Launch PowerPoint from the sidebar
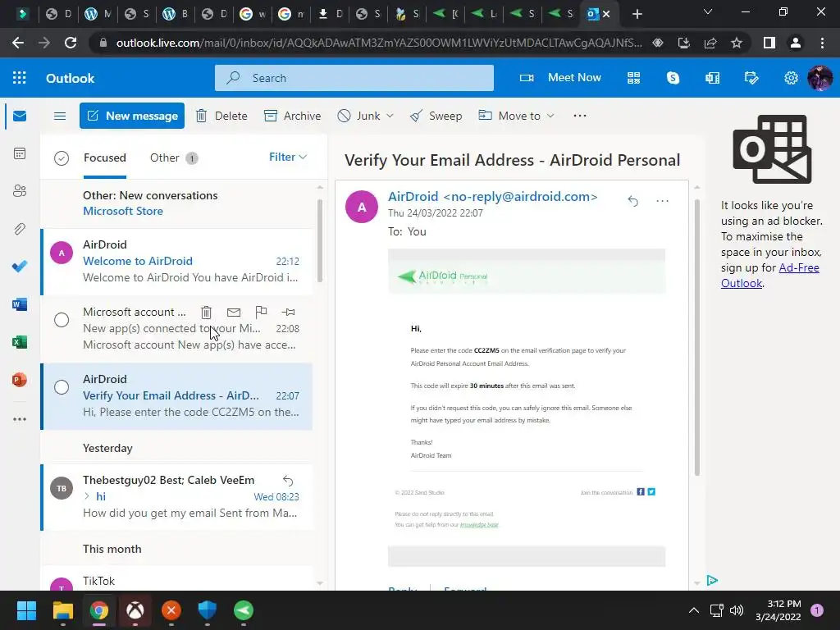This screenshot has height=630, width=840. [20, 380]
